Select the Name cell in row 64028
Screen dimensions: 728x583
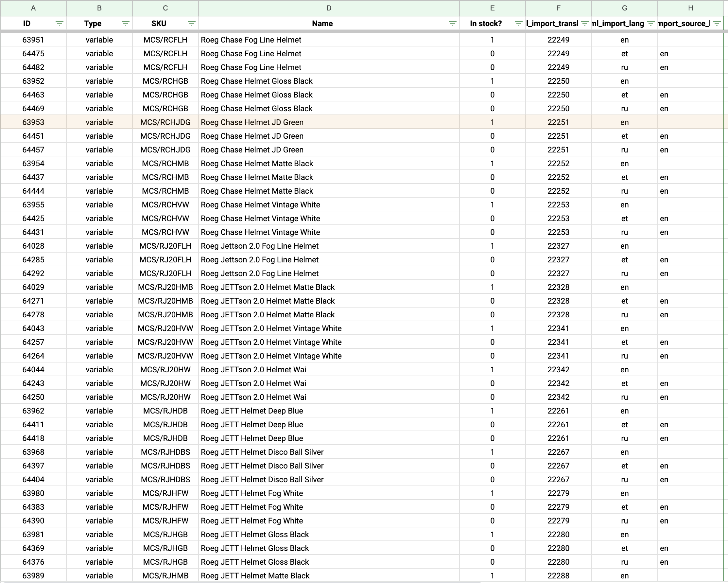329,246
